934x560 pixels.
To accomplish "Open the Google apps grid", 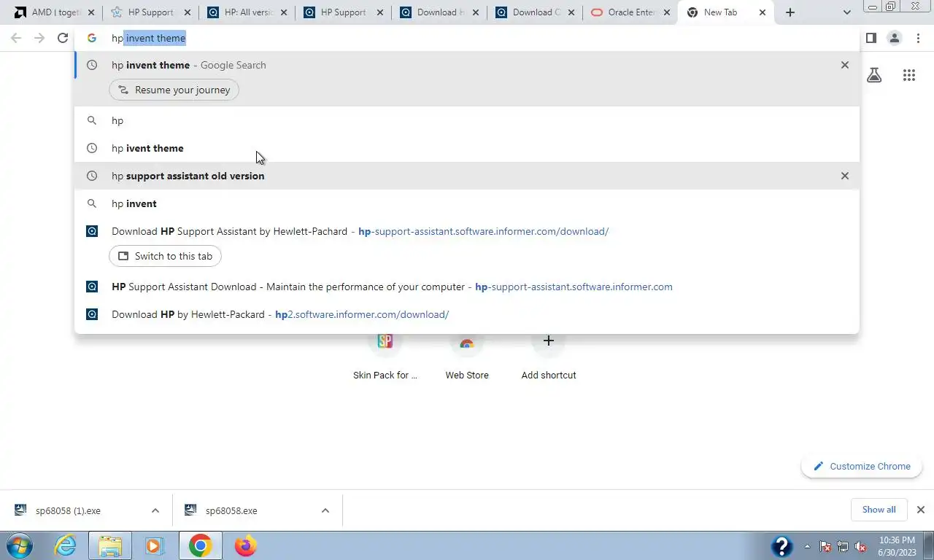I will (908, 75).
